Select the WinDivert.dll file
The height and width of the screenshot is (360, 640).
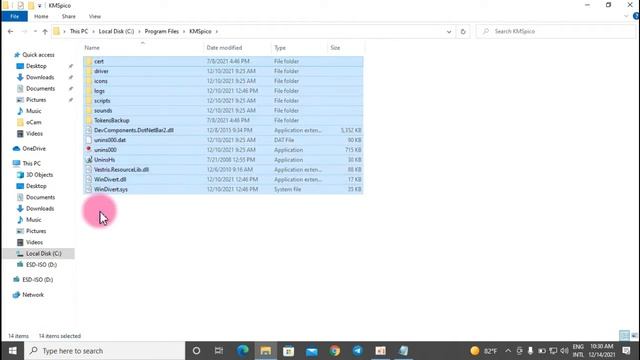(x=223, y=179)
